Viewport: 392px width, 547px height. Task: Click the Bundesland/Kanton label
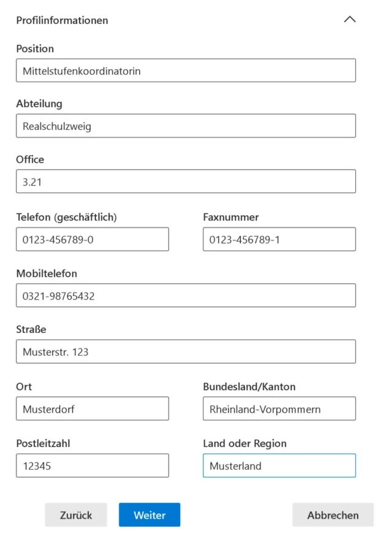click(x=249, y=387)
